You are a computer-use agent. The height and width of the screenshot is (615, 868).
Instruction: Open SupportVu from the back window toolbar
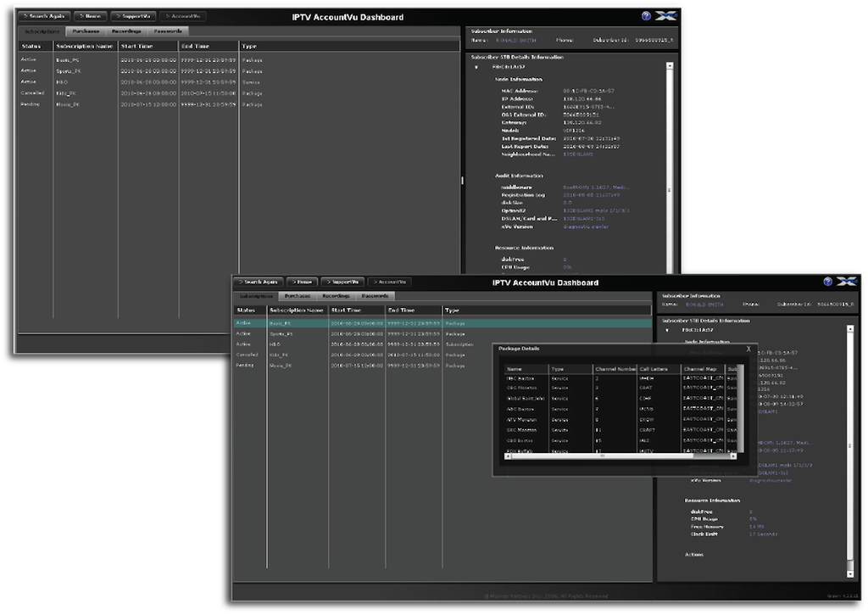click(132, 16)
